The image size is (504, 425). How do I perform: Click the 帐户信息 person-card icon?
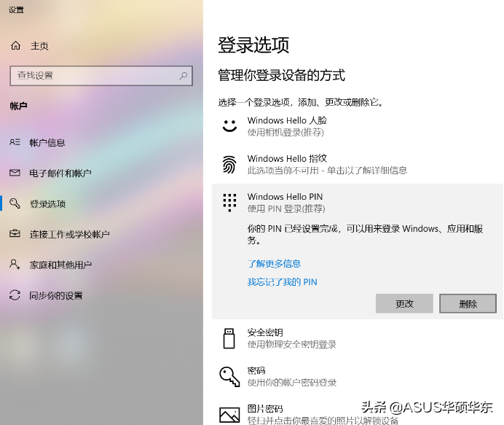click(15, 142)
